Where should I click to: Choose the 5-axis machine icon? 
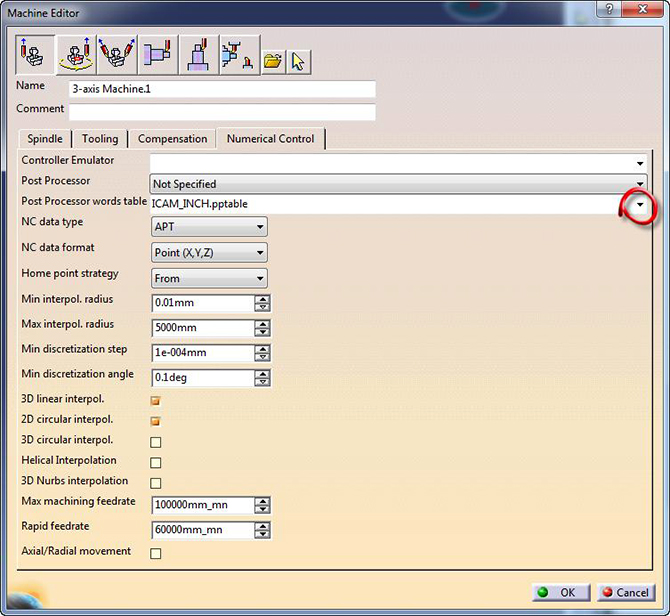(x=117, y=55)
